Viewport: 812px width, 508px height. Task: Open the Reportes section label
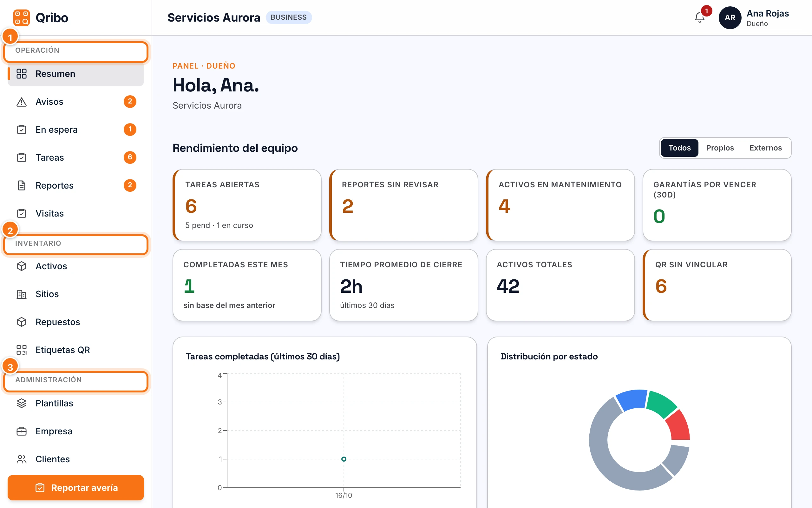click(x=54, y=185)
